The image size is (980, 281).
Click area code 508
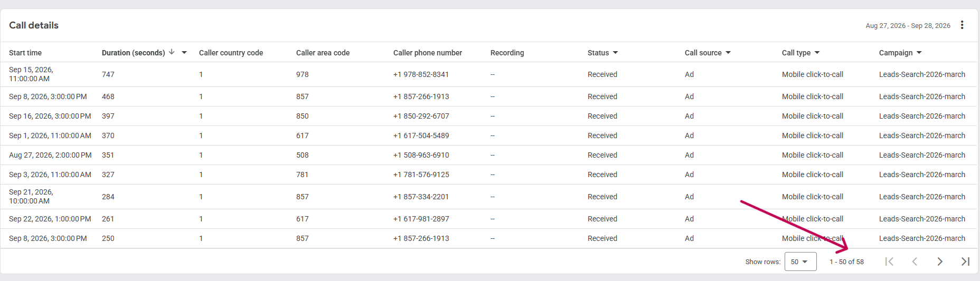pyautogui.click(x=303, y=155)
